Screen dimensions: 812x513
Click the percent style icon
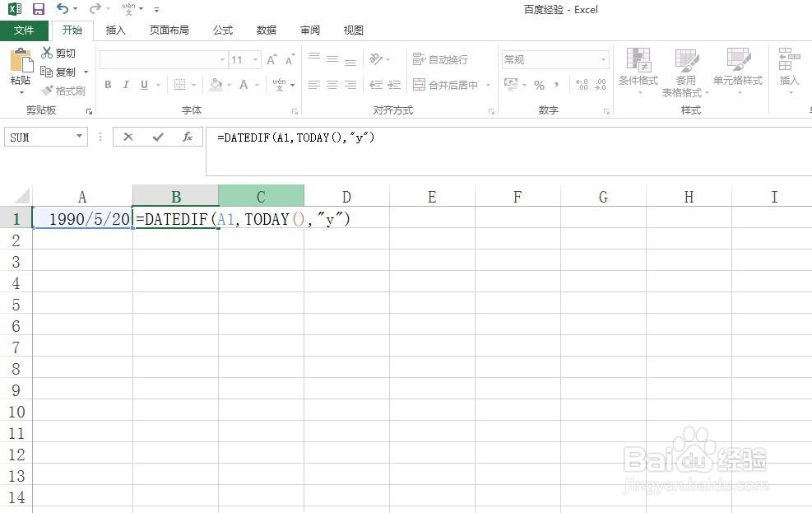(x=539, y=85)
